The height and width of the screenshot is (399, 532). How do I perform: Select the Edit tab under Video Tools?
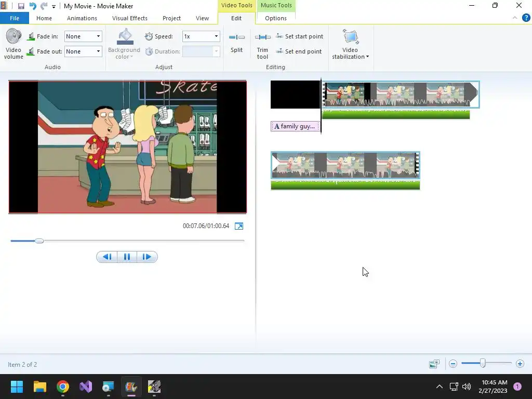236,18
